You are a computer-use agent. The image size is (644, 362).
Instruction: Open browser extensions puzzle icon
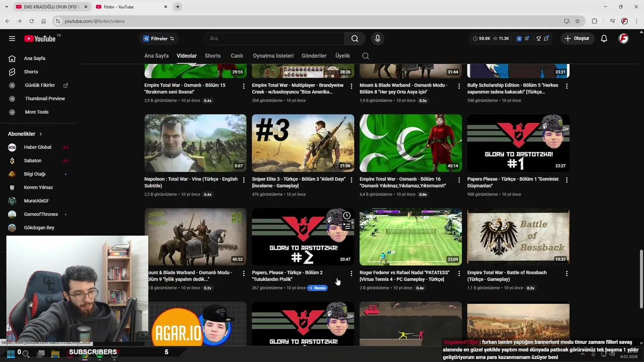pos(595,21)
